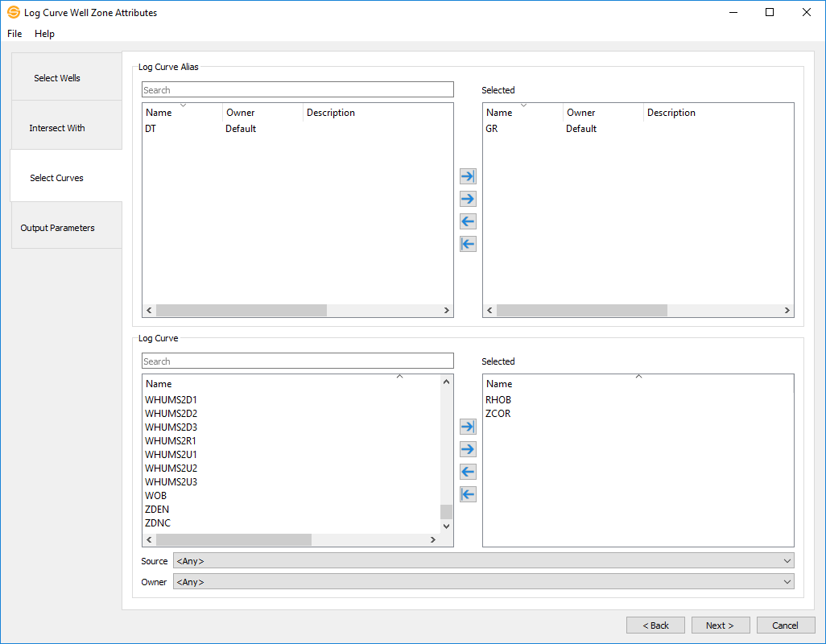Click the Next button
Image resolution: width=826 pixels, height=644 pixels.
[721, 625]
